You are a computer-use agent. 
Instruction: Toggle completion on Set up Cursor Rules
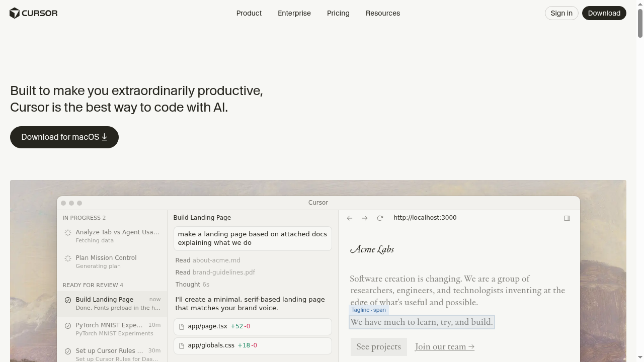click(x=68, y=351)
